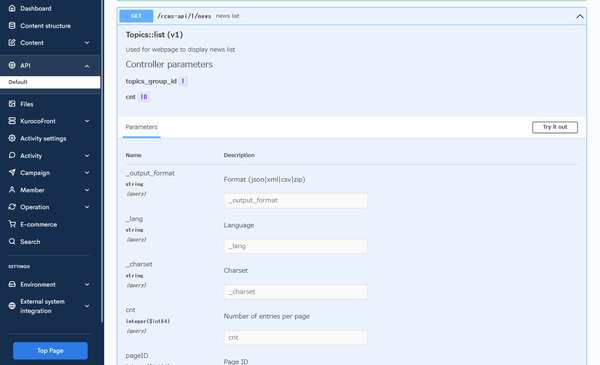
Task: Open the Search magnifier icon
Action: [12, 241]
